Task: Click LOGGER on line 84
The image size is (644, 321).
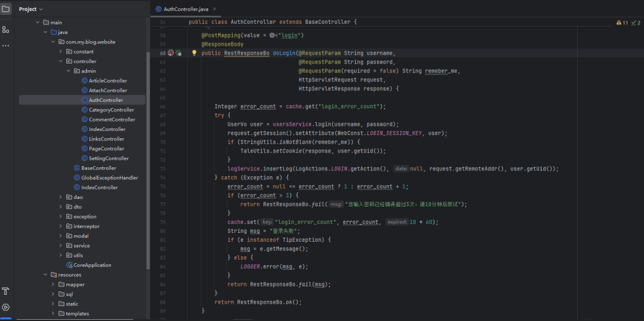Action: pyautogui.click(x=250, y=266)
